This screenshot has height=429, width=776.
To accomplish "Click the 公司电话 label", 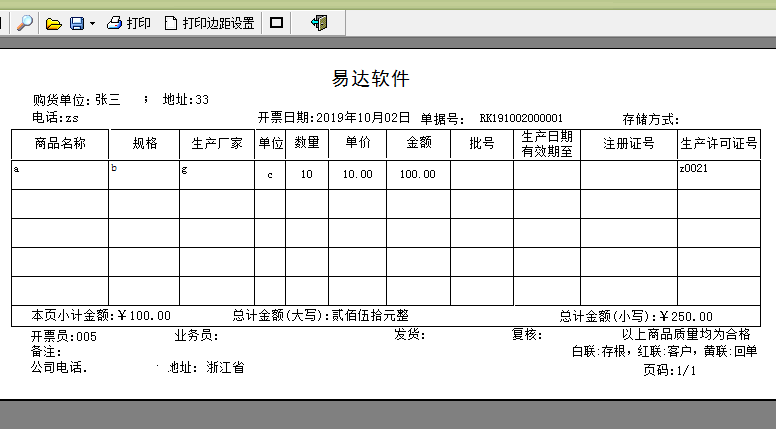I will (59, 368).
